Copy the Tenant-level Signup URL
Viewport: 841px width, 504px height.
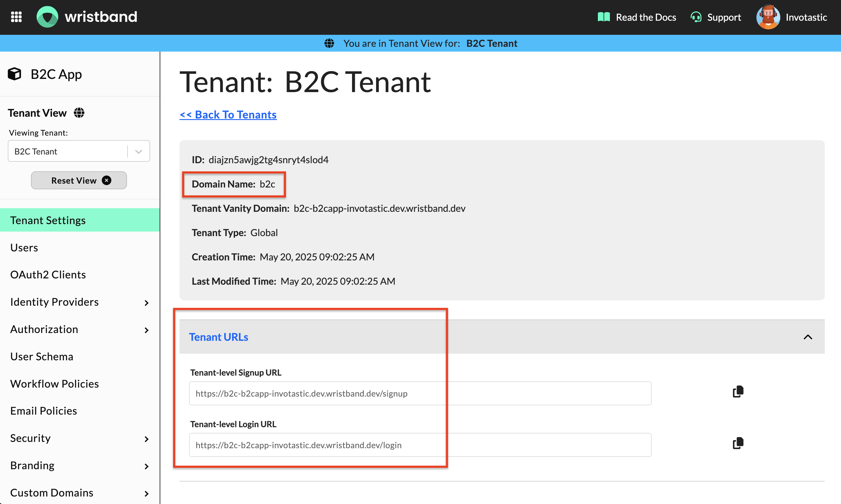[x=738, y=391]
